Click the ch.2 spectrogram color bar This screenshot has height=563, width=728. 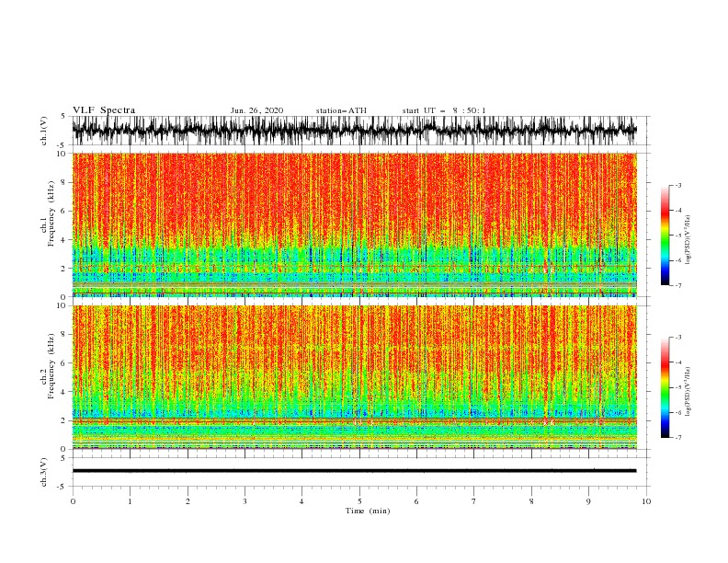(665, 387)
